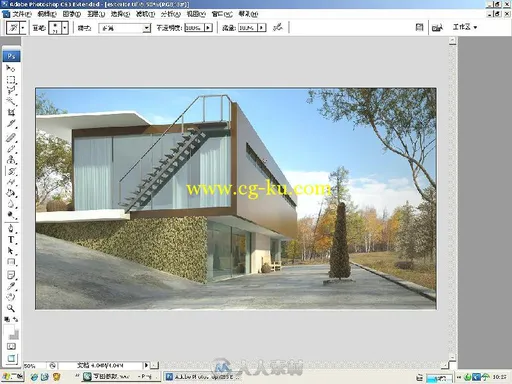
Task: Select the Rectangle shape tool
Action: coord(11,262)
